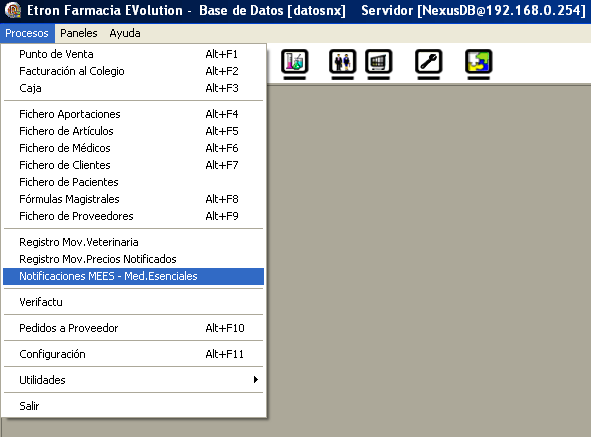Click the laboratory flasks toolbar icon

click(x=294, y=62)
